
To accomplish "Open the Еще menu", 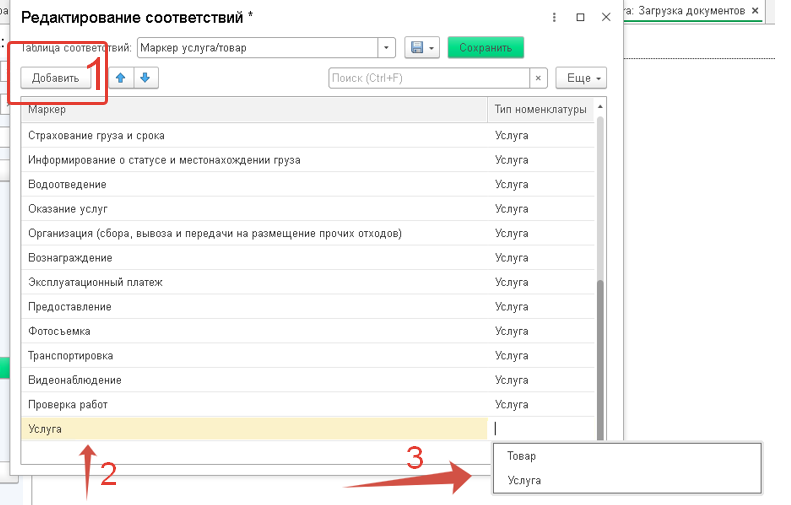I will point(581,78).
